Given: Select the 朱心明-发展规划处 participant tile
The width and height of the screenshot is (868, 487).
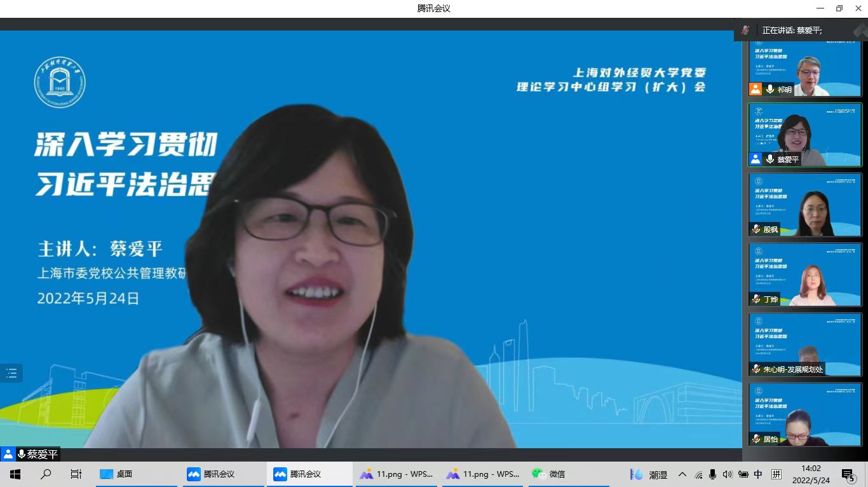Looking at the screenshot, I should [x=804, y=345].
